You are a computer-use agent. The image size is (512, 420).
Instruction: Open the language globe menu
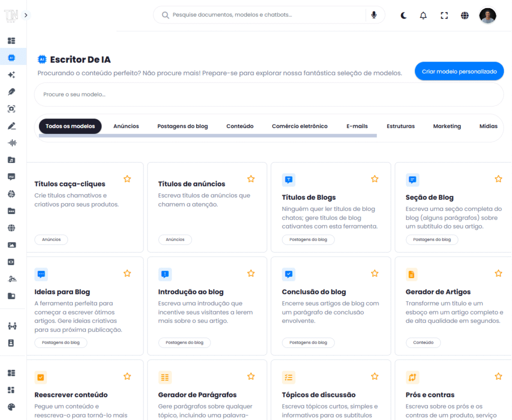465,15
